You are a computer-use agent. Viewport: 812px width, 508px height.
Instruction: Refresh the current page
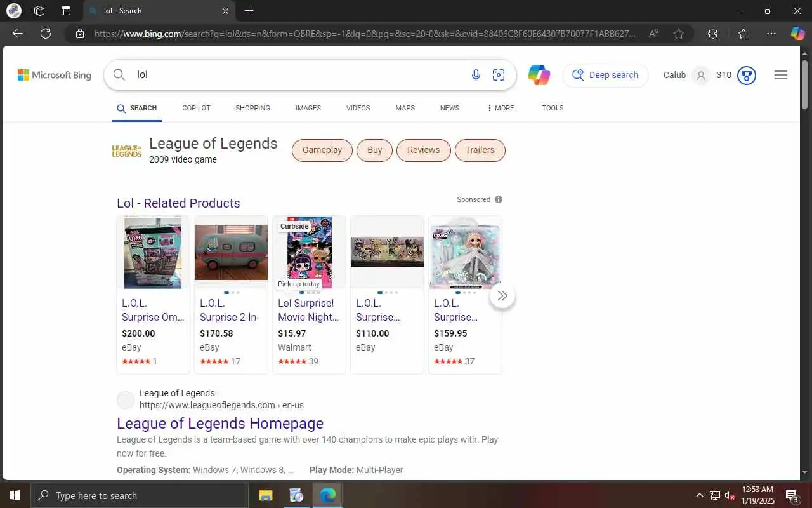pyautogui.click(x=46, y=34)
